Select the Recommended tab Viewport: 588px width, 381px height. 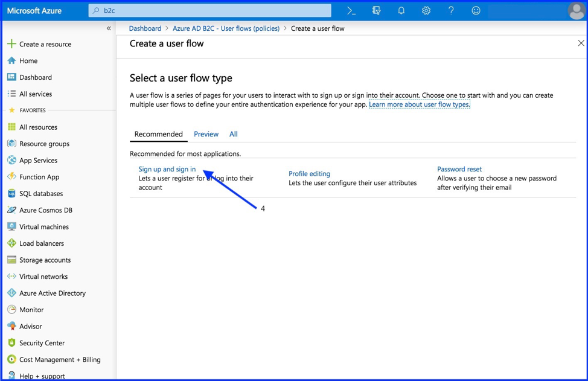(159, 134)
